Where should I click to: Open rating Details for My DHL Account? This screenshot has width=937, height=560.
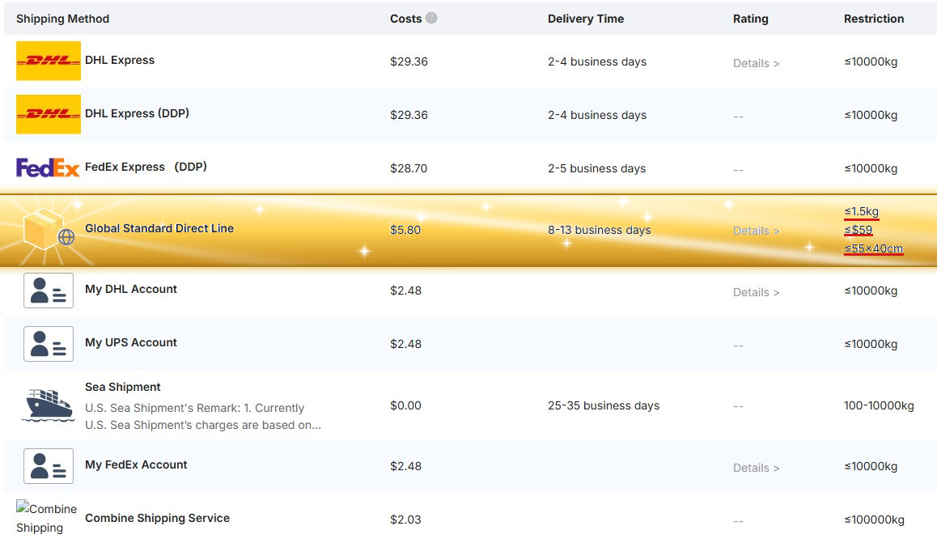756,292
